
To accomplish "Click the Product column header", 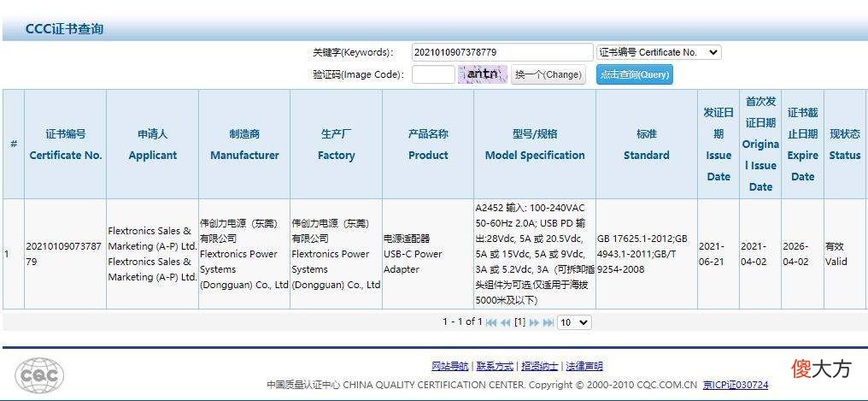I will click(x=428, y=144).
